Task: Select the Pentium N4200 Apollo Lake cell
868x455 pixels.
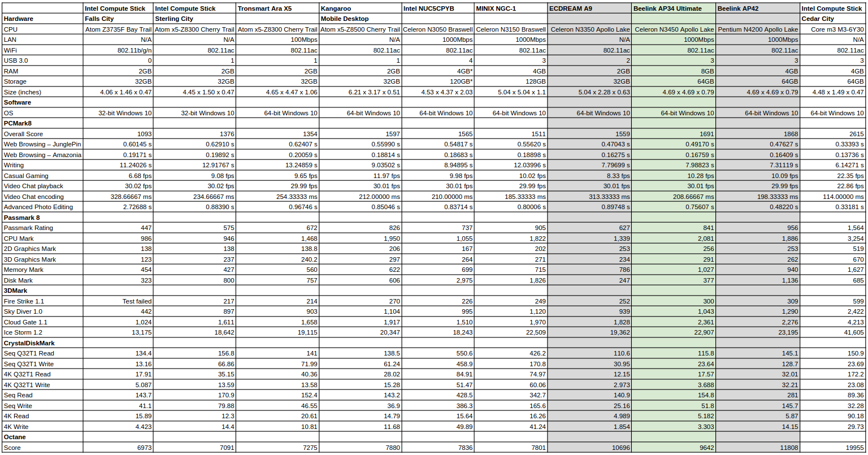Action: pyautogui.click(x=758, y=29)
